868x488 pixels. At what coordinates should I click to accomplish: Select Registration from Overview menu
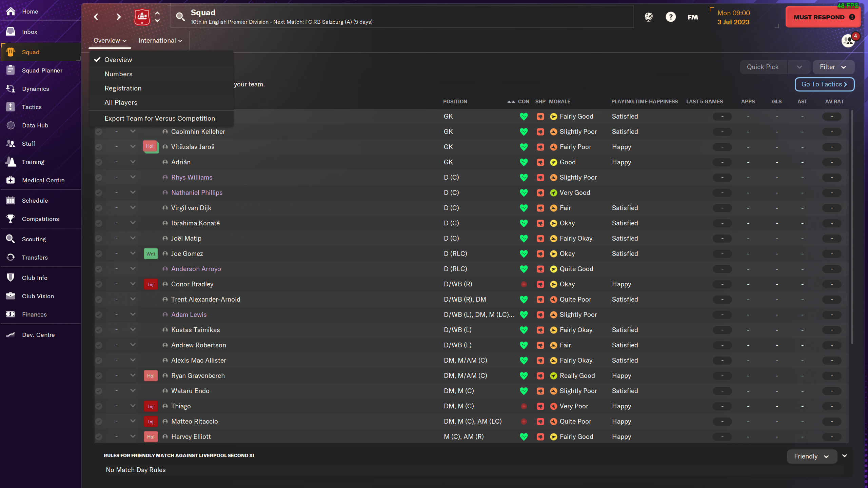coord(161,88)
